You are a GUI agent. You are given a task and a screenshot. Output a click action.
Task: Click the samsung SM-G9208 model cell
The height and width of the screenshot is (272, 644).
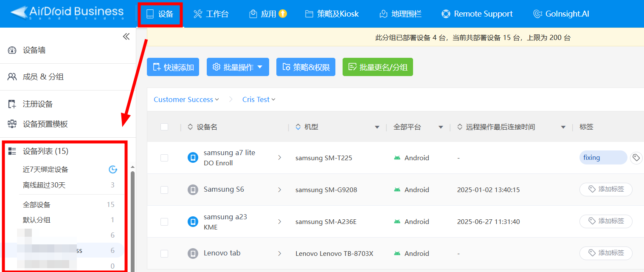click(x=326, y=190)
